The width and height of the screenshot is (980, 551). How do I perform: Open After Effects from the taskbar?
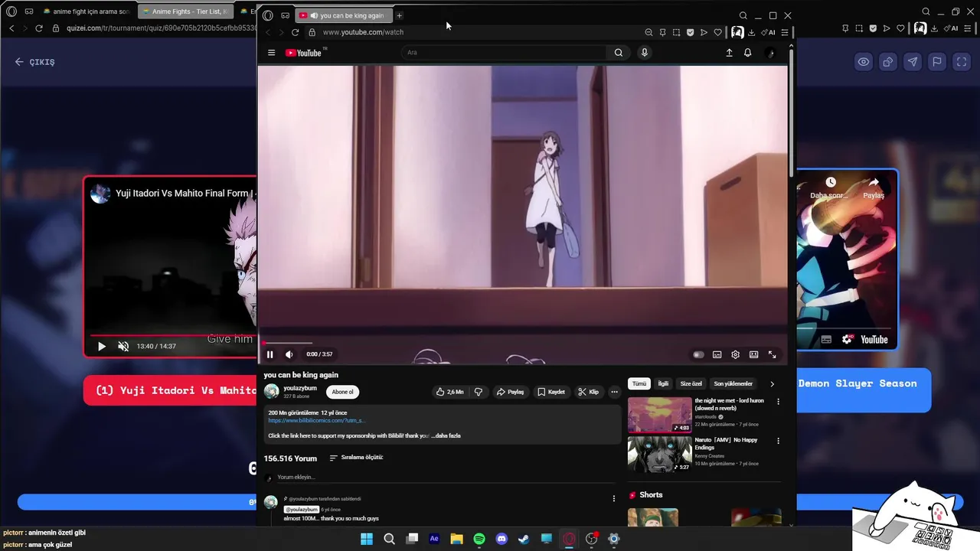[434, 539]
